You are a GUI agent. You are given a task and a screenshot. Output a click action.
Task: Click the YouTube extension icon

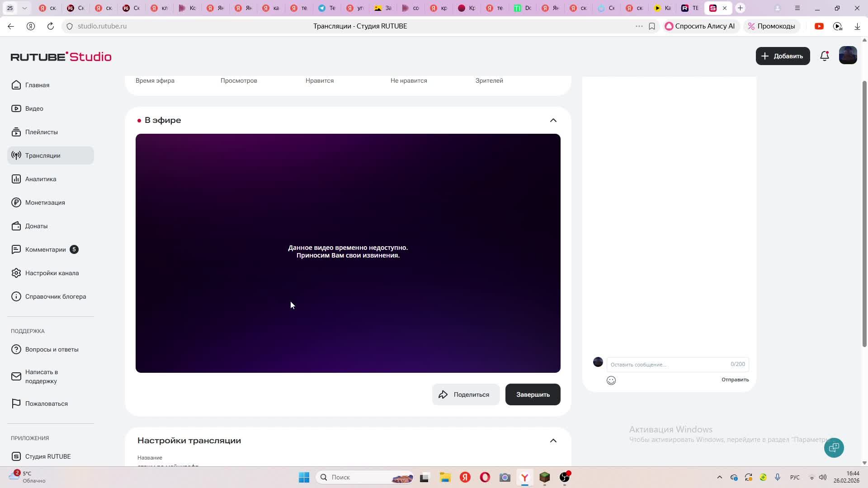(x=819, y=26)
